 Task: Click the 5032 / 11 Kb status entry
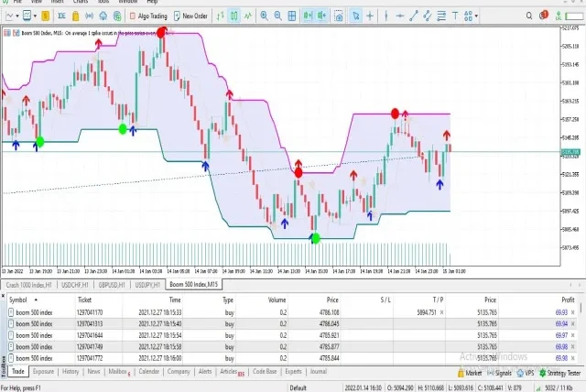pyautogui.click(x=555, y=388)
